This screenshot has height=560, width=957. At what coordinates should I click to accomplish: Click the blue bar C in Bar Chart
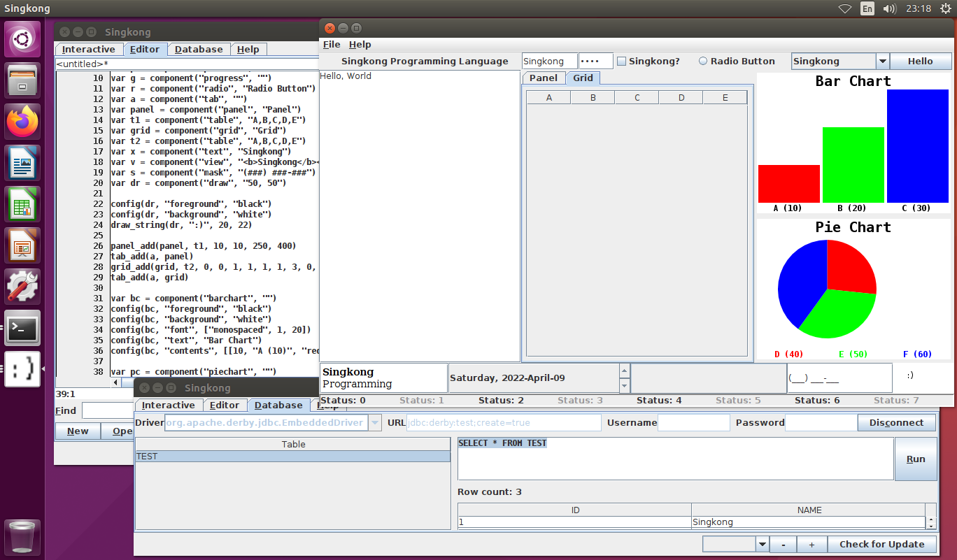917,146
